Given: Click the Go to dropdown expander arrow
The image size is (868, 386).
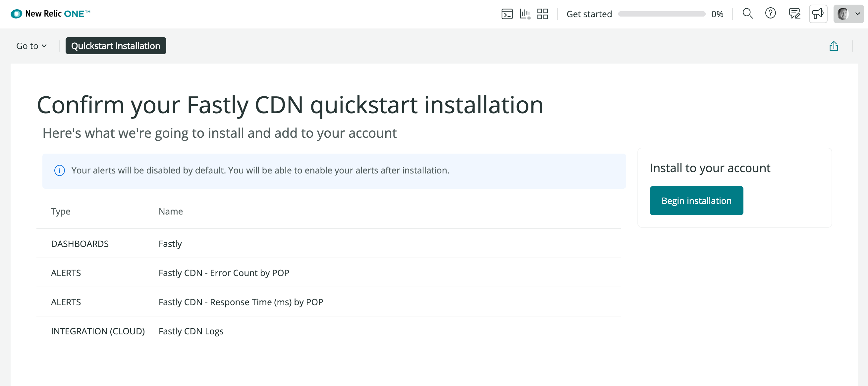Looking at the screenshot, I should [44, 46].
